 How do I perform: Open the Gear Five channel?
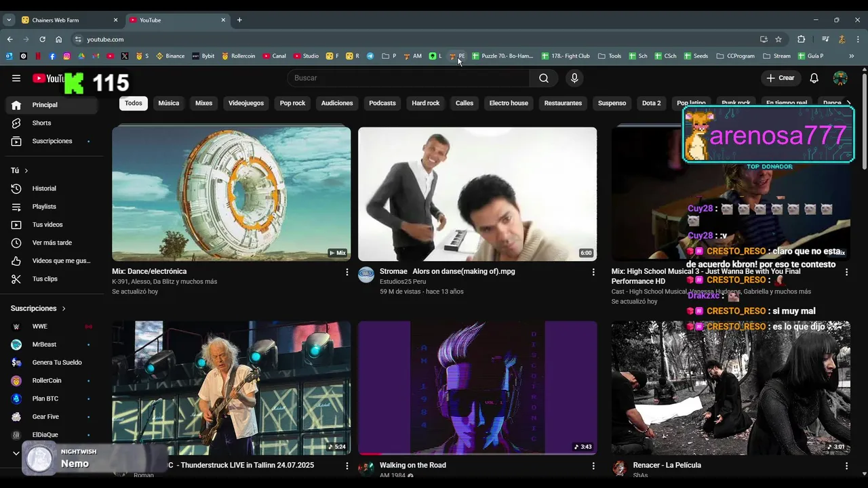pos(53,417)
